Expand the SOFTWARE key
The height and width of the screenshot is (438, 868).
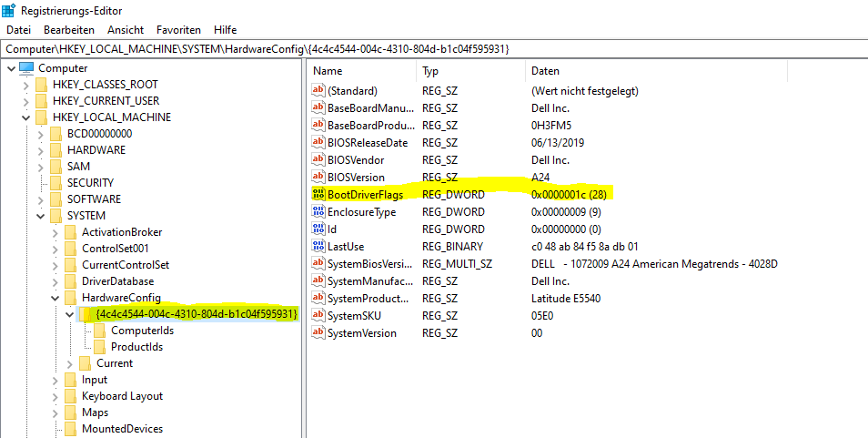click(x=40, y=199)
